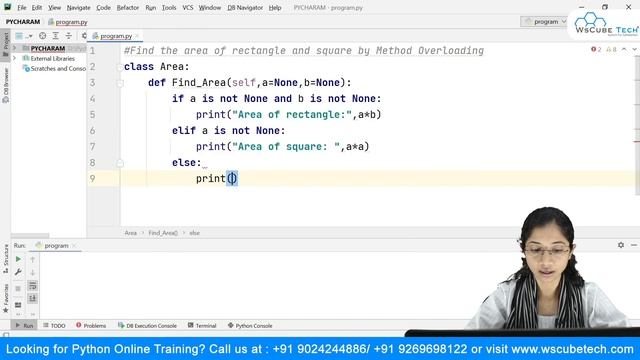Open the File menu
The image size is (640, 360).
(x=22, y=7)
